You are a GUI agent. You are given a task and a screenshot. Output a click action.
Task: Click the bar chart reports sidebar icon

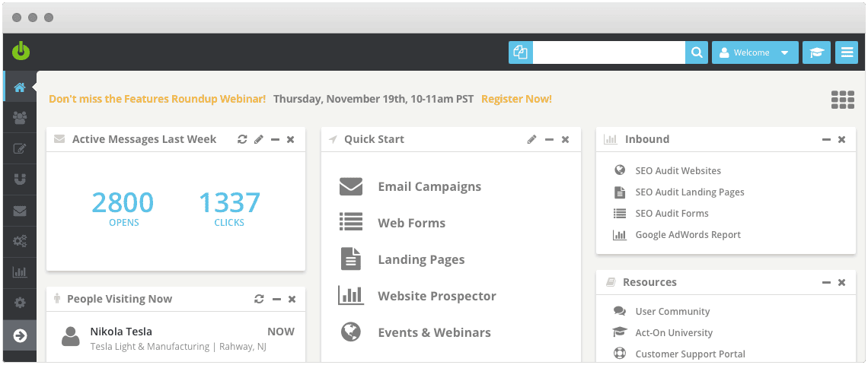click(20, 271)
